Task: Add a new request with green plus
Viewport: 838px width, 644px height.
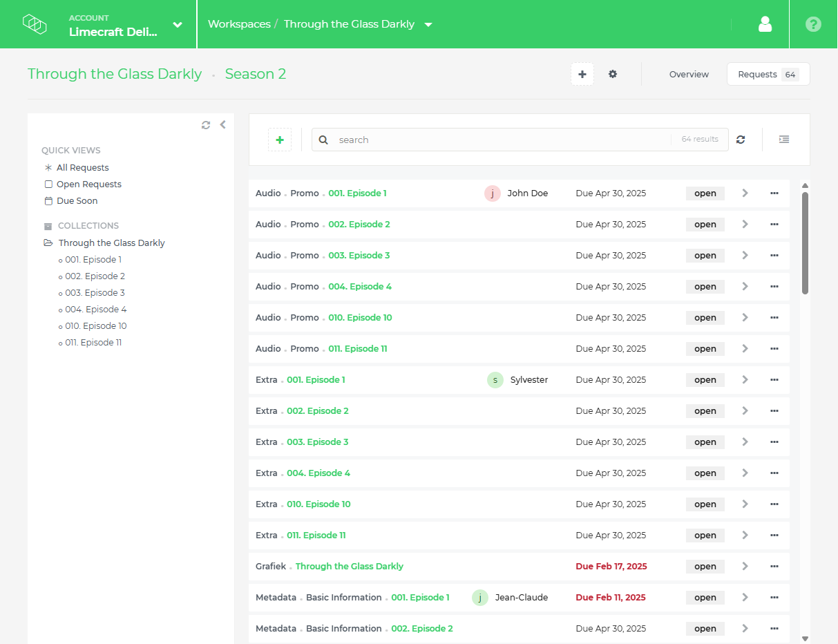Action: pos(280,140)
